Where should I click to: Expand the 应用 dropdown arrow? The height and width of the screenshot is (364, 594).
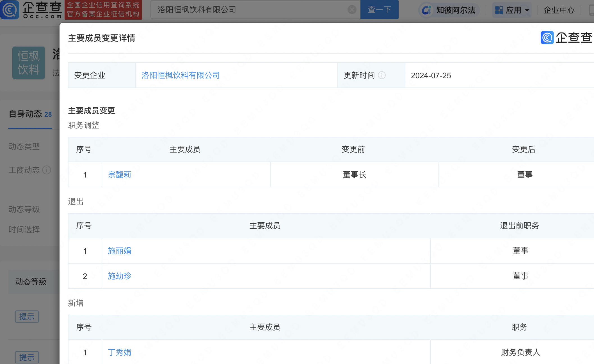[x=527, y=10]
